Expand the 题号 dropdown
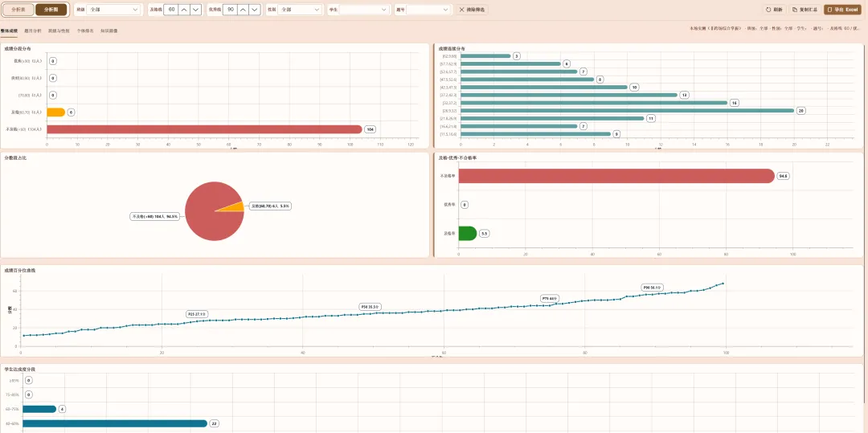The image size is (868, 433). tap(429, 10)
